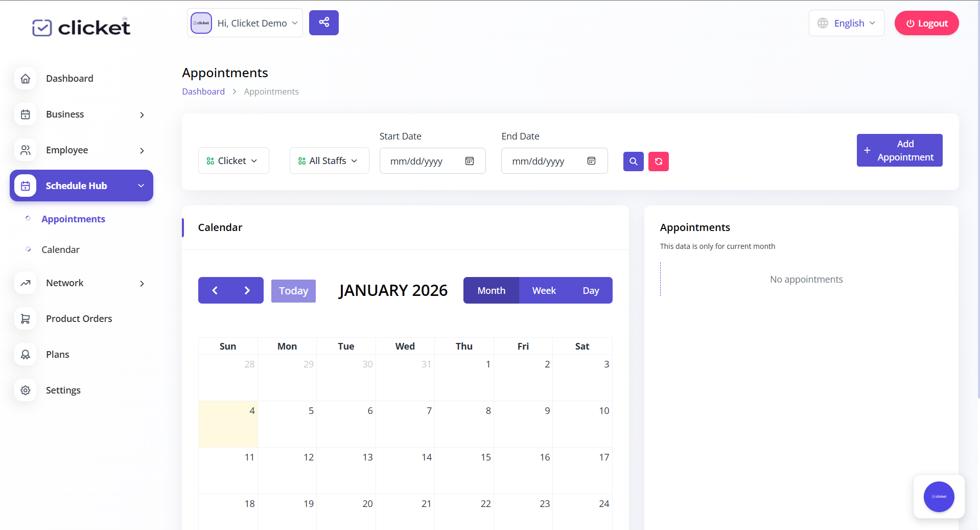This screenshot has width=980, height=530.
Task: Click the Add Appointment button
Action: 899,150
